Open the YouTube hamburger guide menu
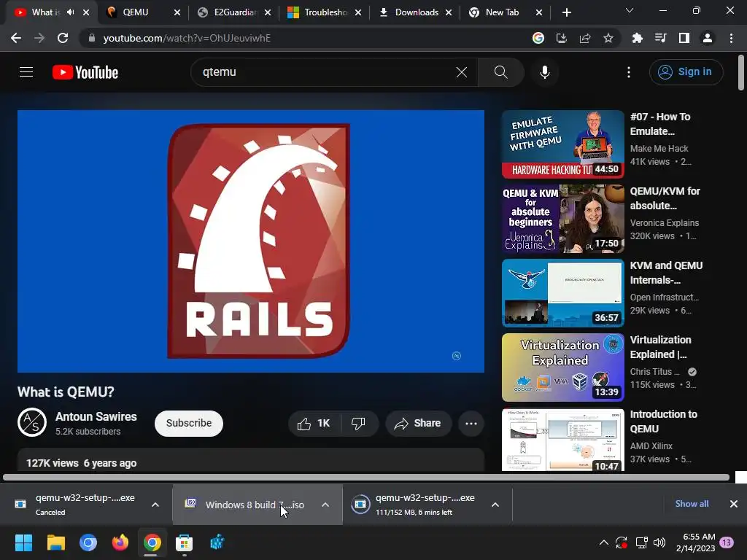The image size is (747, 560). (x=26, y=72)
